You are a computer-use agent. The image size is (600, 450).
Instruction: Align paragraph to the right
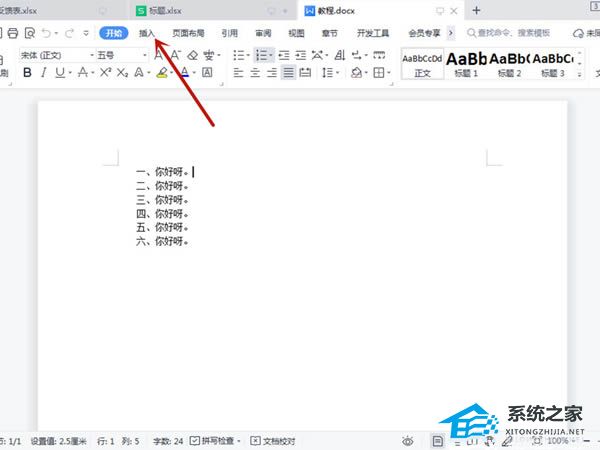coord(272,72)
